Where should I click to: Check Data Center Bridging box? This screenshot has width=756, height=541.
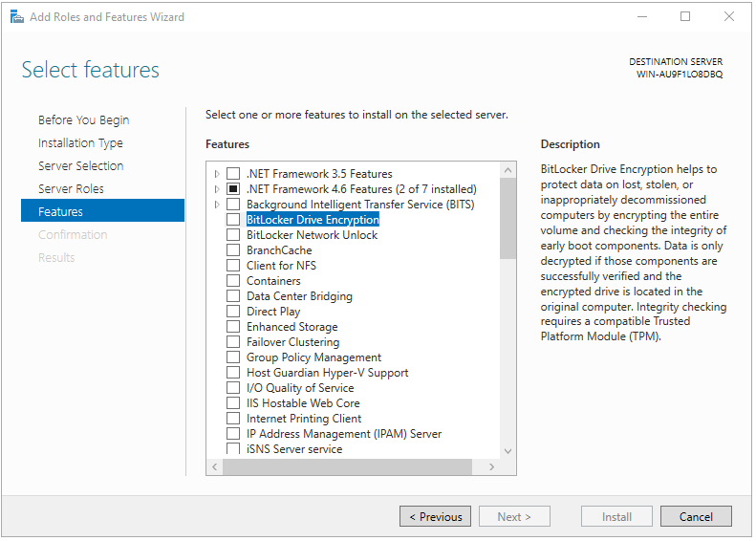233,296
